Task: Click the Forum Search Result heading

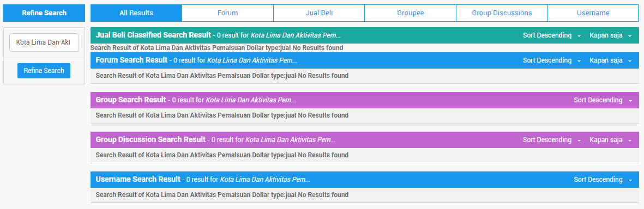Action: pyautogui.click(x=131, y=60)
